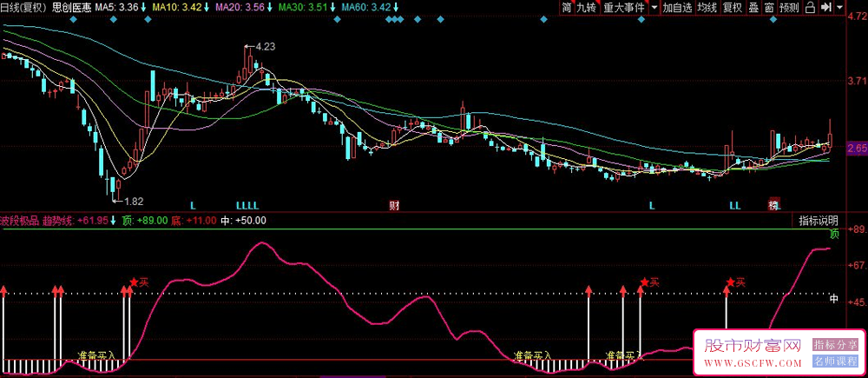868x378 pixels.
Task: Toggle 均线 moving averages display
Action: (707, 7)
